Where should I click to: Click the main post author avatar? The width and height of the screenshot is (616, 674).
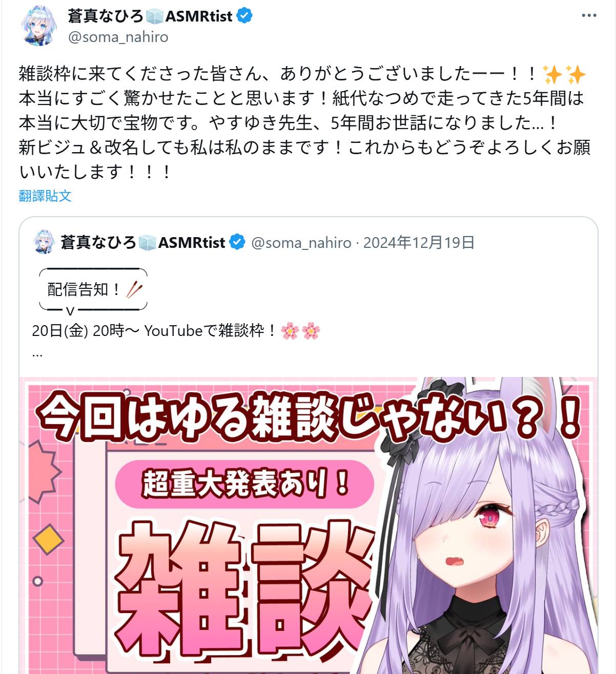click(x=39, y=26)
